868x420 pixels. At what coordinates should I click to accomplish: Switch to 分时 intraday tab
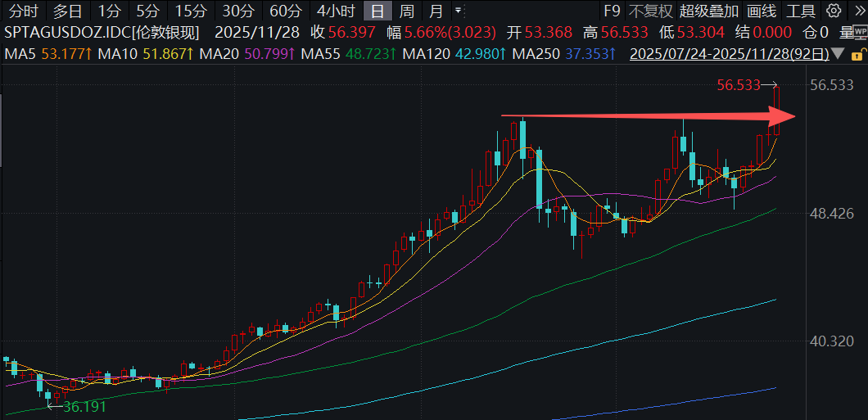pos(25,11)
